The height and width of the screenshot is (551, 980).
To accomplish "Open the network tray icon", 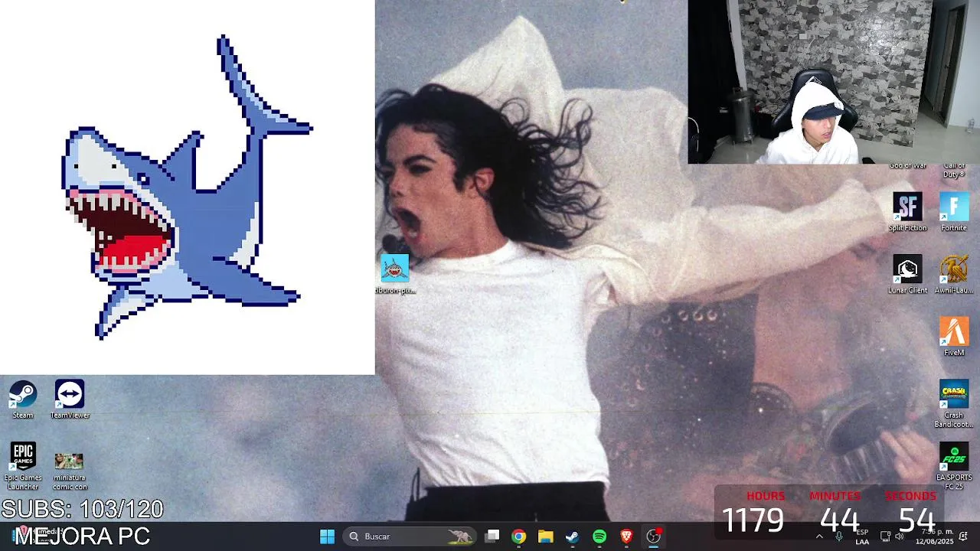I will [885, 536].
